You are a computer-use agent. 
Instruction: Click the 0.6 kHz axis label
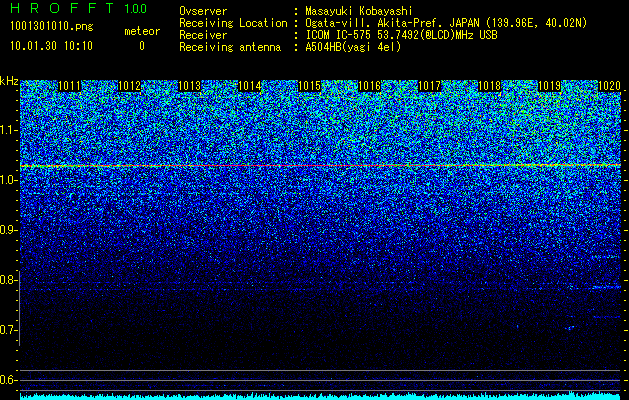7,380
